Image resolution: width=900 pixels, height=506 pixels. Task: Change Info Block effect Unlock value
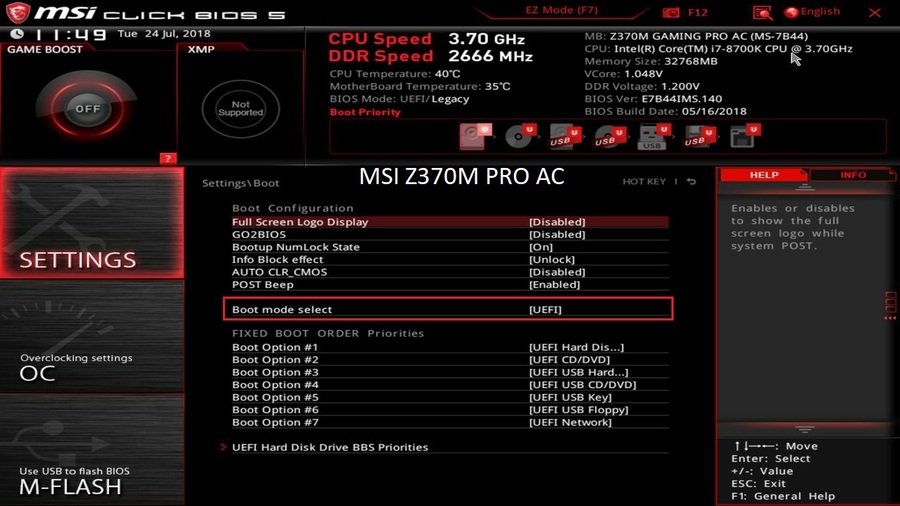click(552, 260)
